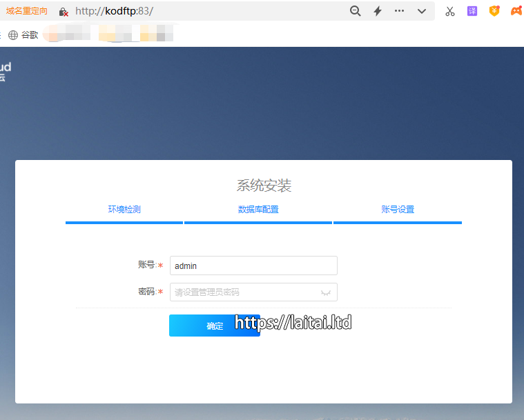Screen dimensions: 524x420
Task: Open the game controller extension icon
Action: coord(516,11)
